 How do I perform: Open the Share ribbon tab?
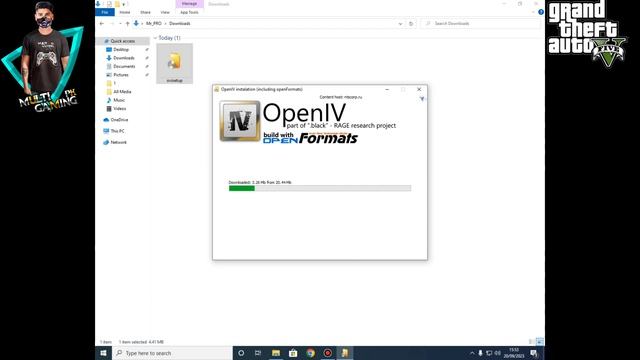pyautogui.click(x=145, y=12)
